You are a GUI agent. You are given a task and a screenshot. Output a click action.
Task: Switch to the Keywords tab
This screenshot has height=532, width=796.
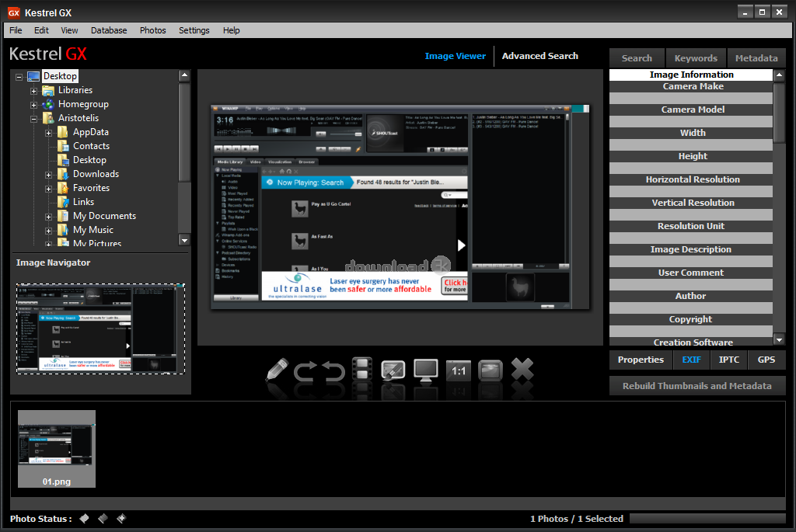point(696,58)
